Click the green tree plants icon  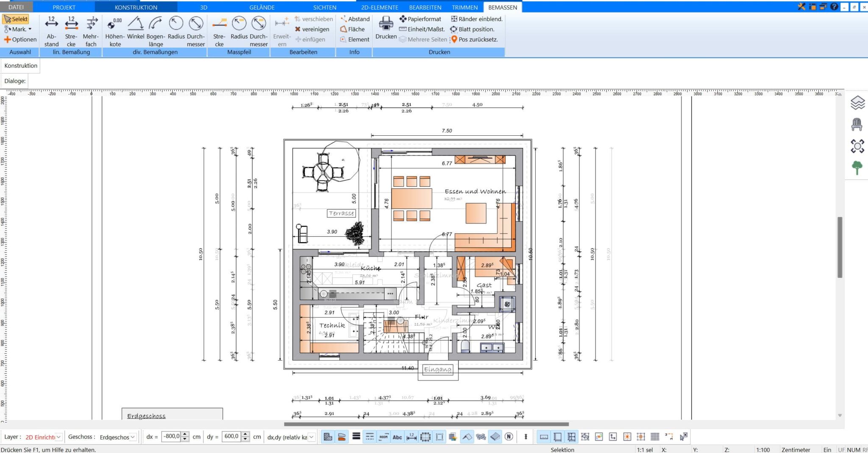click(857, 168)
